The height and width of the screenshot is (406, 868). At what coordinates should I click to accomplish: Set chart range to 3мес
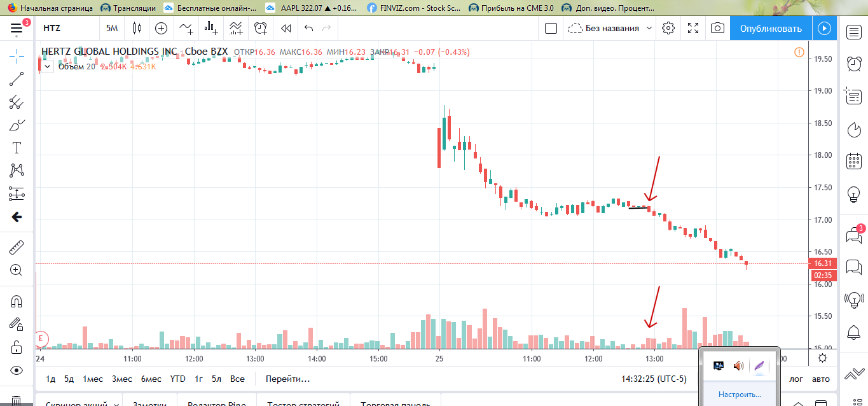coord(121,379)
